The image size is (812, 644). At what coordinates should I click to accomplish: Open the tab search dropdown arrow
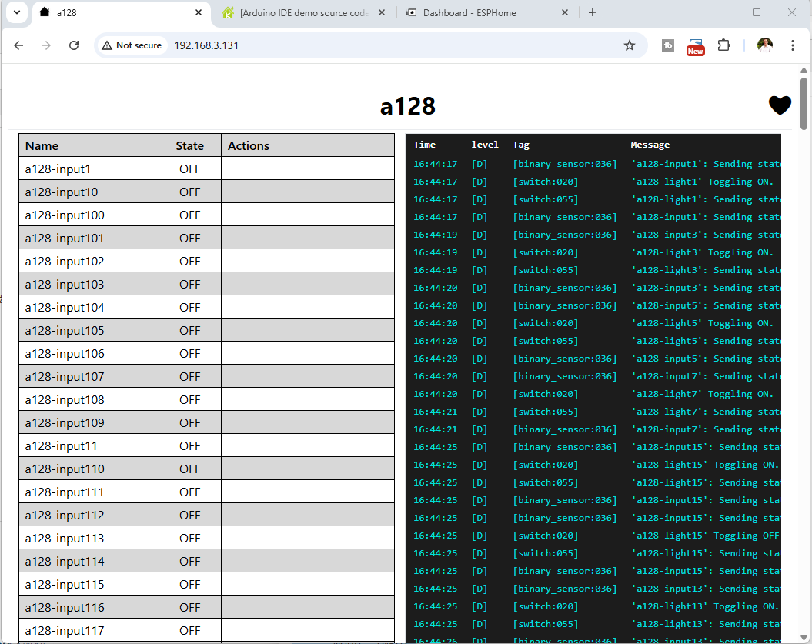(x=16, y=12)
